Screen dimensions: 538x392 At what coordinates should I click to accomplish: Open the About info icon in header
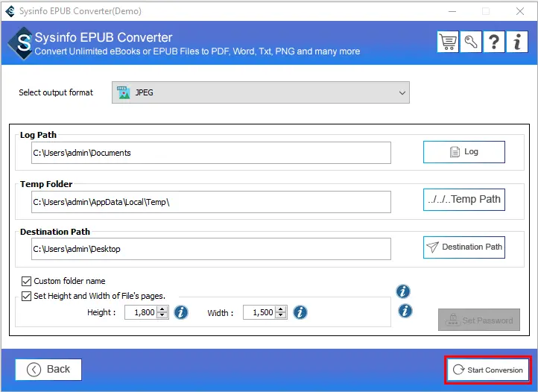click(517, 42)
